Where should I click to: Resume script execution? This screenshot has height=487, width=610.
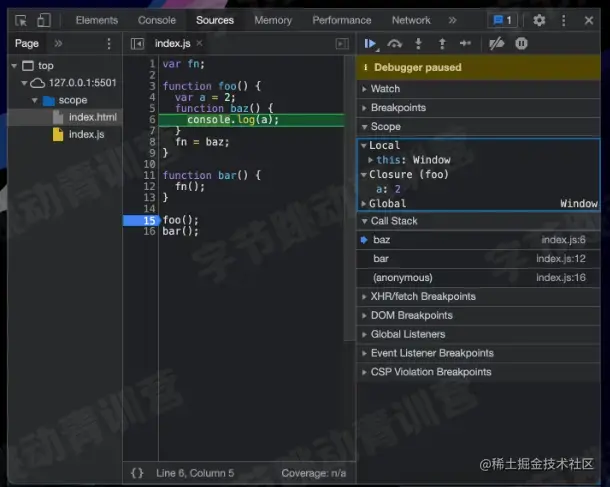pyautogui.click(x=370, y=44)
